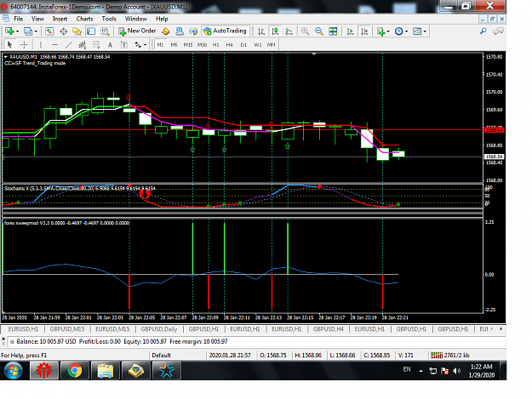Open the Insert menu

pyautogui.click(x=60, y=19)
